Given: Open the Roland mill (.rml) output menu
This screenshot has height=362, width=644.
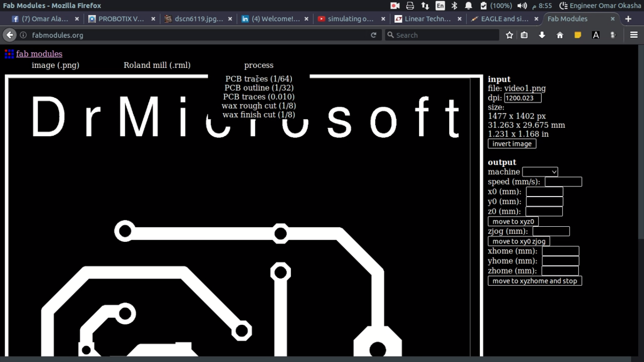Looking at the screenshot, I should tap(157, 65).
